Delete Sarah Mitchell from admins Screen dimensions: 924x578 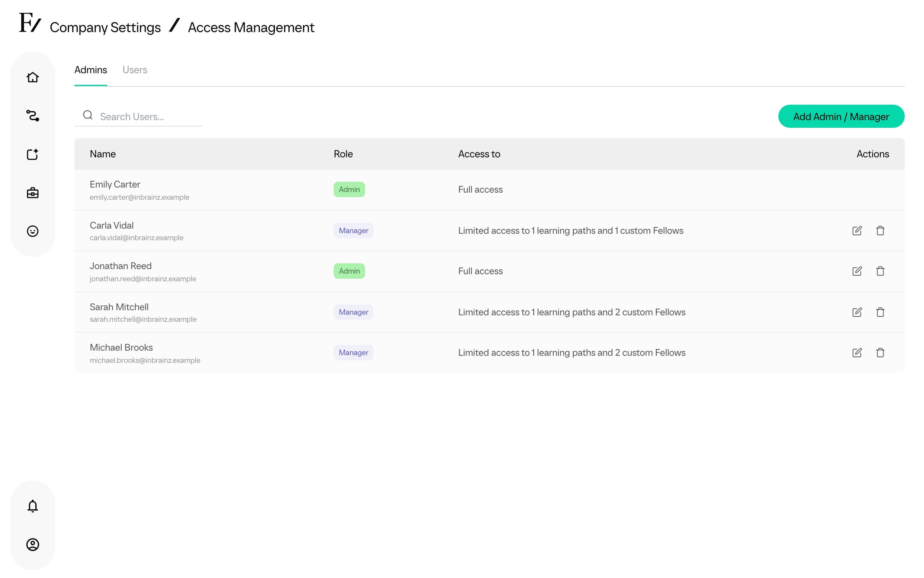tap(880, 312)
